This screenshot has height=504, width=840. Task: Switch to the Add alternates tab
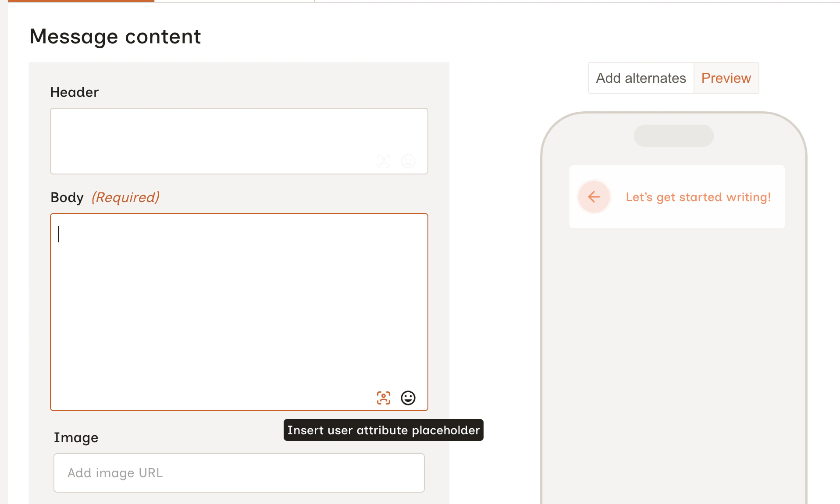tap(641, 78)
